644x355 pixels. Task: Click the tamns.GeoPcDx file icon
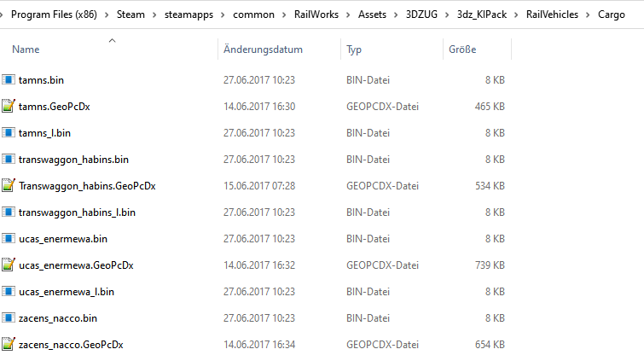pos(9,107)
